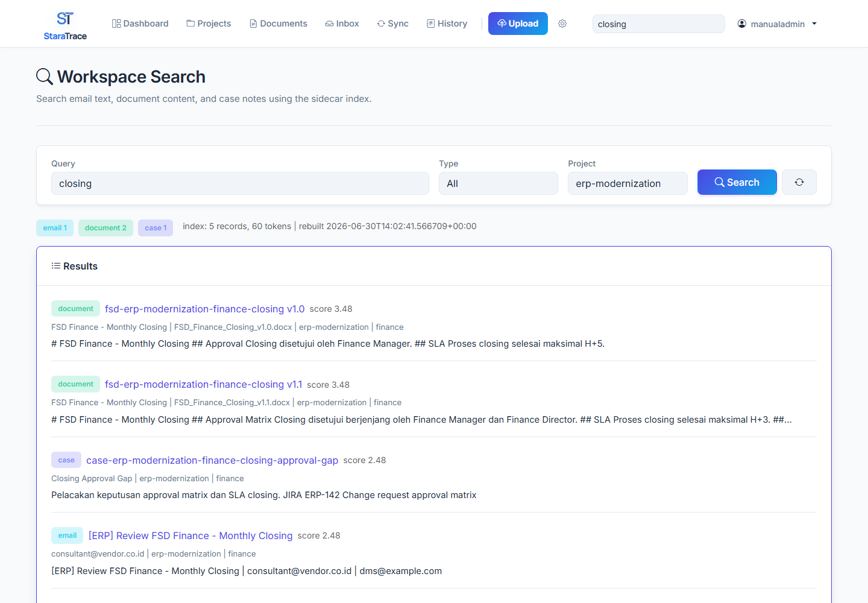Viewport: 868px width, 603px height.
Task: Select the FSD_Finance_Closing_v1.1.docx filename text
Action: click(232, 402)
